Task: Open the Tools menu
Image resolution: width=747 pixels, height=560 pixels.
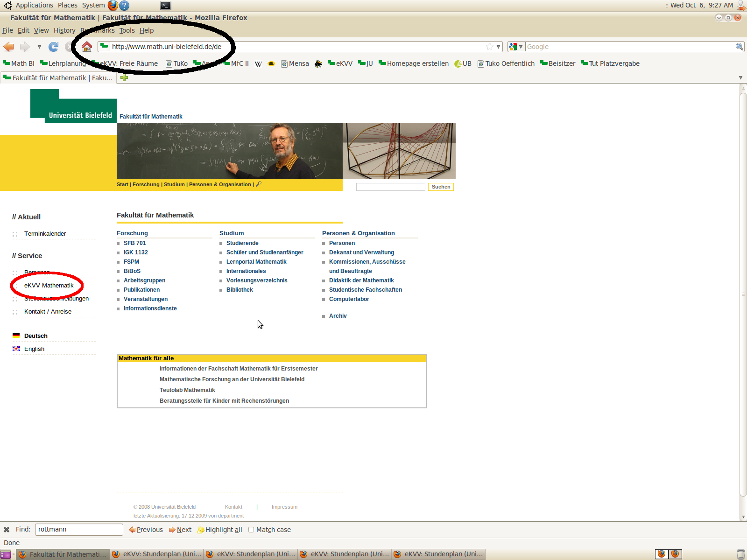Action: pos(127,30)
